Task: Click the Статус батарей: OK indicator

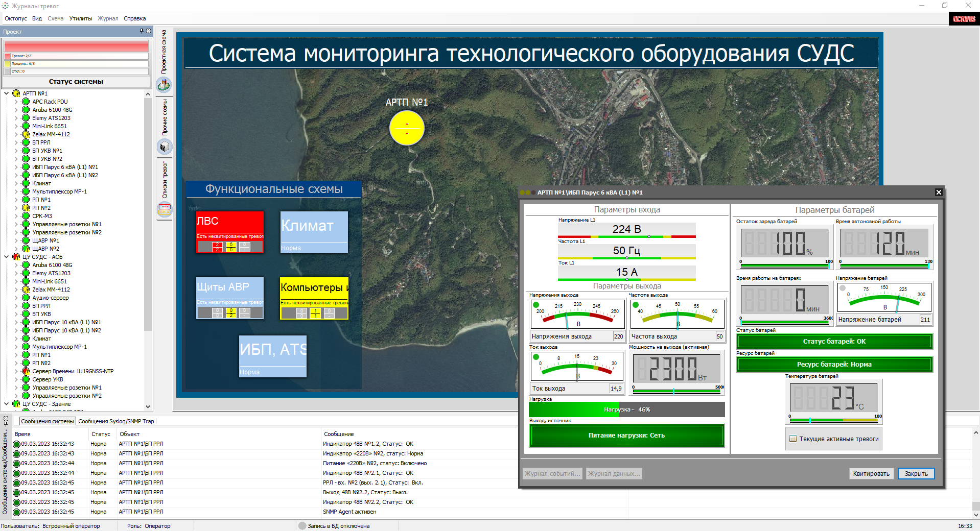Action: [834, 342]
